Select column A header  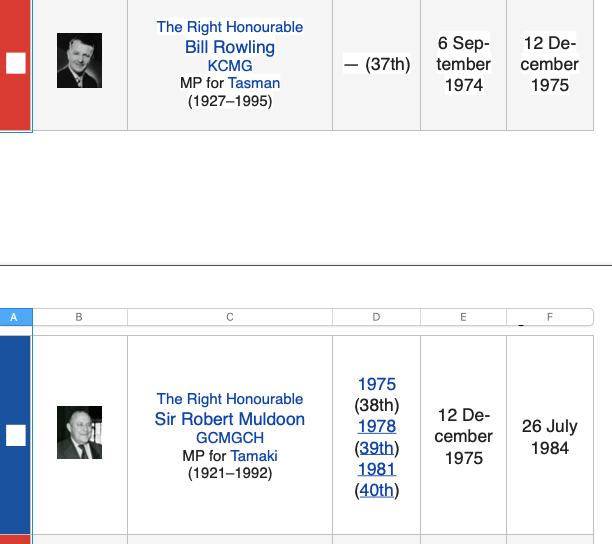pyautogui.click(x=16, y=317)
